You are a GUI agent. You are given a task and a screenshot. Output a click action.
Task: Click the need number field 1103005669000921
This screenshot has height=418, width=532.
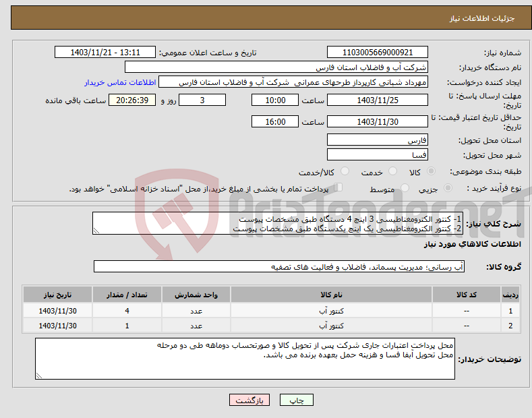[378, 53]
